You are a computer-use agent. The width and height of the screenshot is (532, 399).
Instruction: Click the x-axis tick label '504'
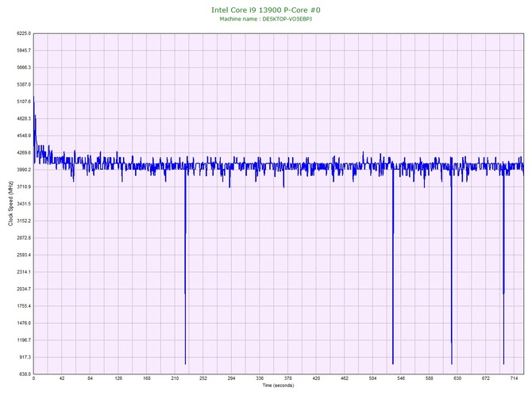tap(372, 378)
